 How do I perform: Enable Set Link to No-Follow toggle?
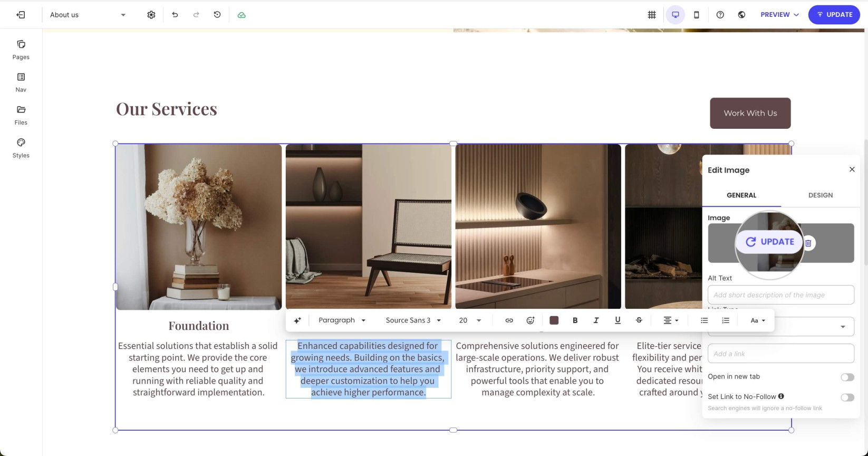[x=847, y=397]
